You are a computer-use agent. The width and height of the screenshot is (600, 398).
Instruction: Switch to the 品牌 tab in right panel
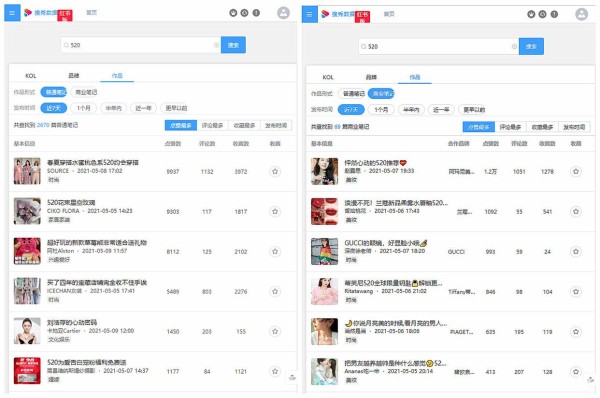coord(371,77)
